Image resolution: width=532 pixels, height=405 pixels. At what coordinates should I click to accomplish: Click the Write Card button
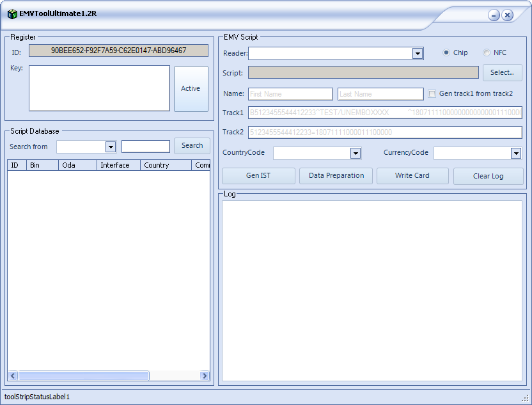click(x=412, y=176)
